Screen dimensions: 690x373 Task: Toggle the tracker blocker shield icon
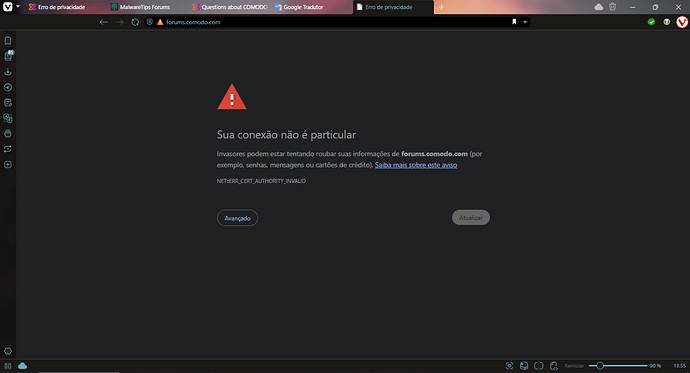pyautogui.click(x=150, y=22)
